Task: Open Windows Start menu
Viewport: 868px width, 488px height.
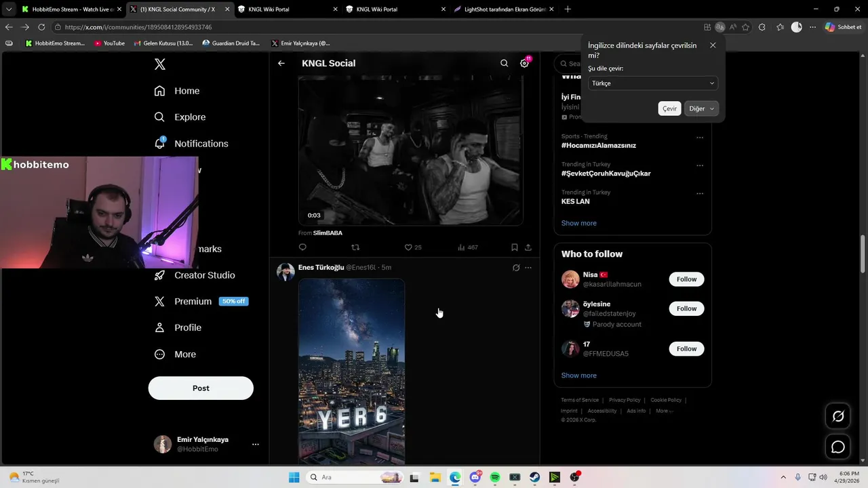Action: click(294, 478)
